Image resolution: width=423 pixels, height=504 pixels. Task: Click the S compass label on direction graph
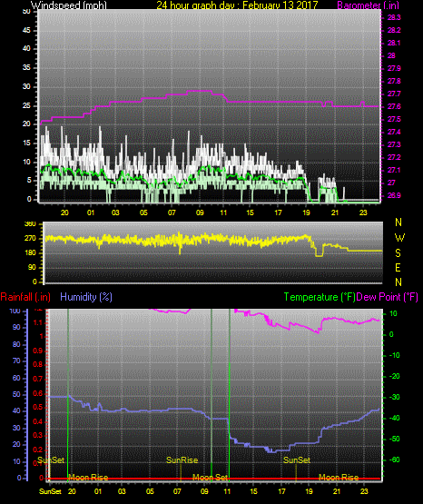coord(398,253)
